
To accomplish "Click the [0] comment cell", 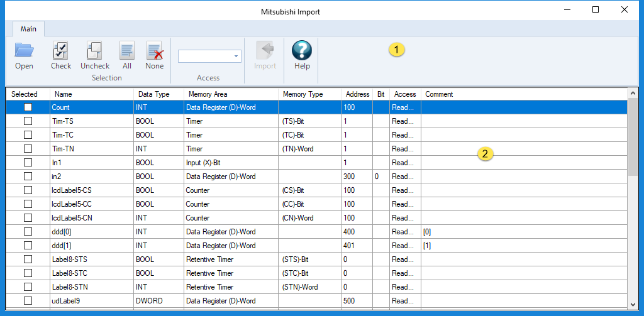I will [524, 231].
